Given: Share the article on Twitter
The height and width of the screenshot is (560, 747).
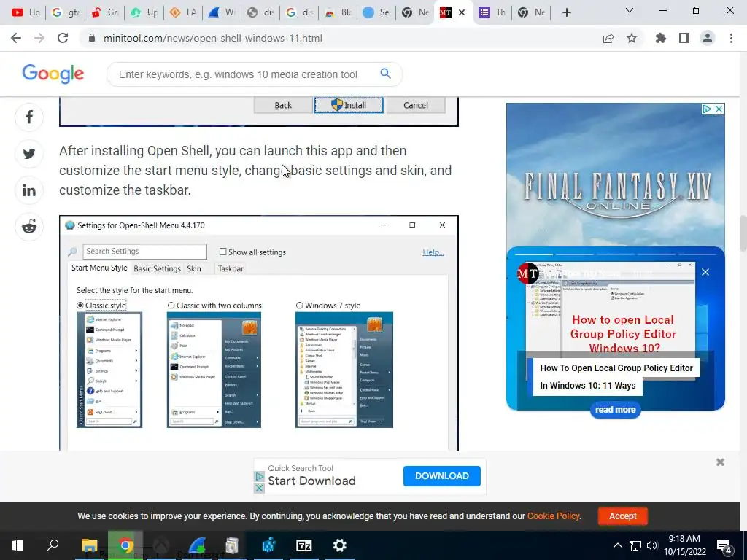Looking at the screenshot, I should (29, 154).
